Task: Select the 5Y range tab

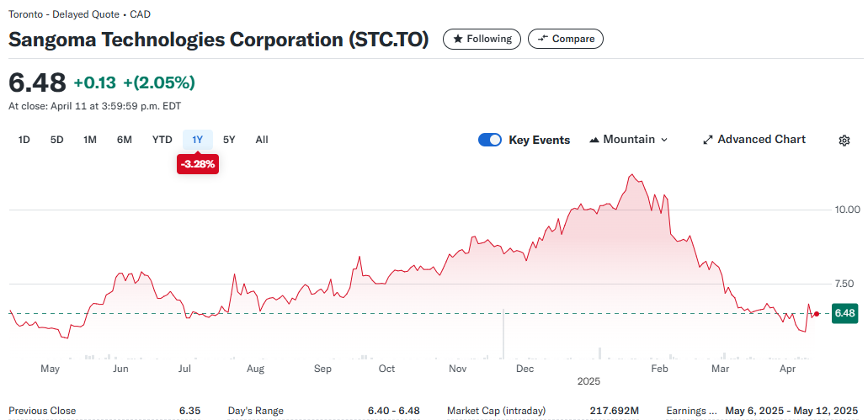Action: coord(229,140)
